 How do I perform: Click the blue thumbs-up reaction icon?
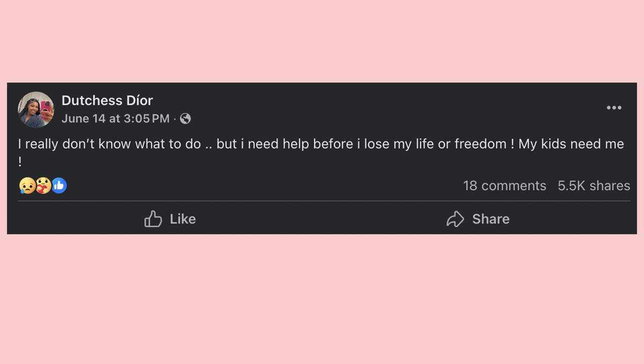pyautogui.click(x=59, y=185)
